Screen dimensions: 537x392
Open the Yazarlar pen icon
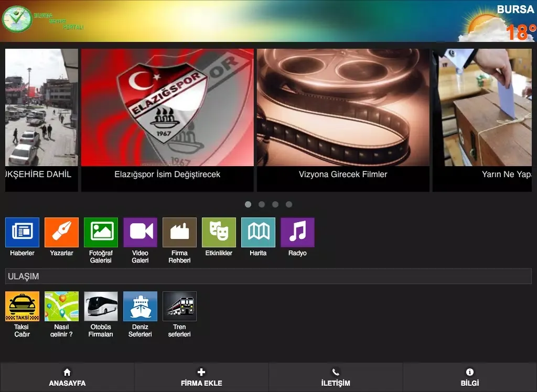62,232
